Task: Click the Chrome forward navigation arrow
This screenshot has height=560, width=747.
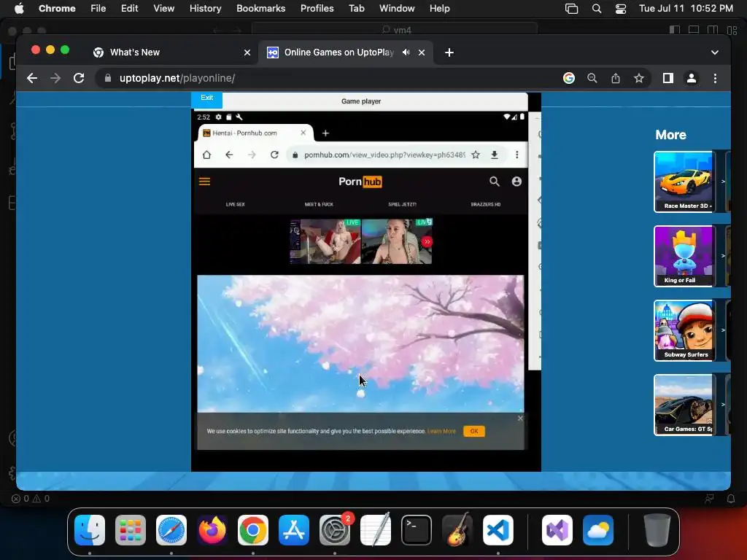Action: click(55, 78)
